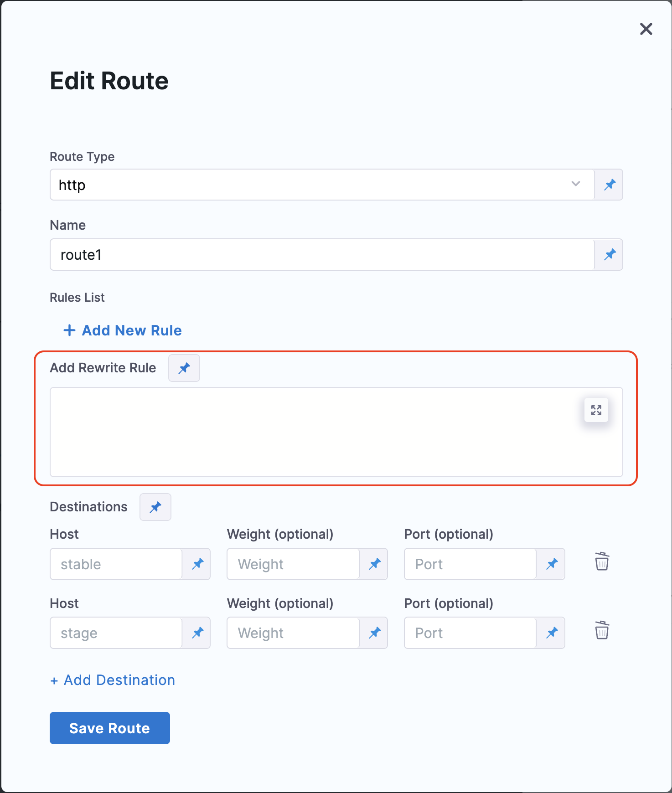
Task: Click the pin icon beside Name field
Action: [x=610, y=255]
